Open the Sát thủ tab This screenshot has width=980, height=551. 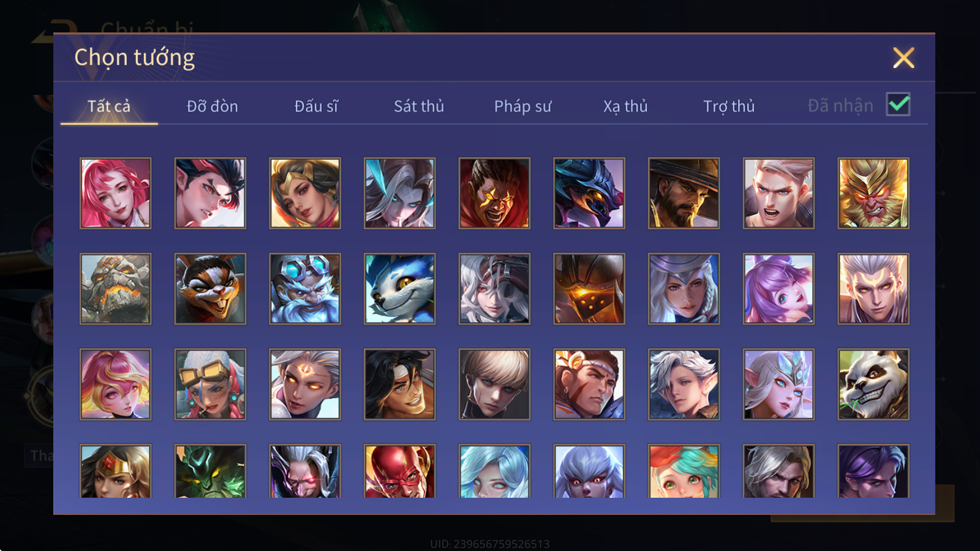tap(419, 107)
